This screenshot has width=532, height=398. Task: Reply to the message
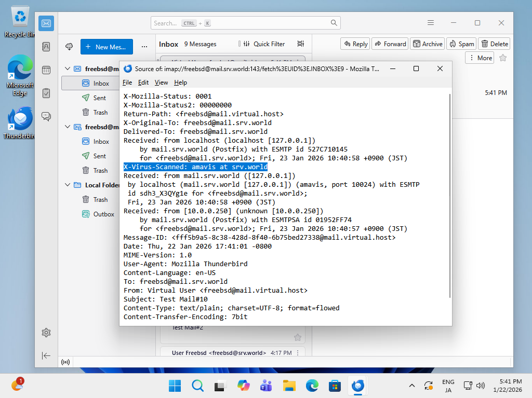coord(355,44)
